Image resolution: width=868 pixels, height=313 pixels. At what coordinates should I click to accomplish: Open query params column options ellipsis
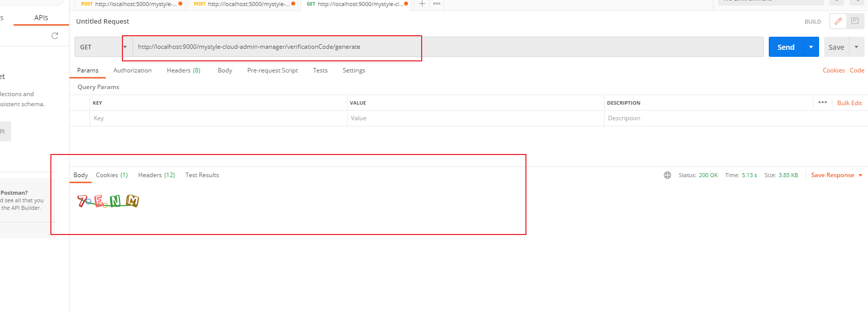point(823,103)
